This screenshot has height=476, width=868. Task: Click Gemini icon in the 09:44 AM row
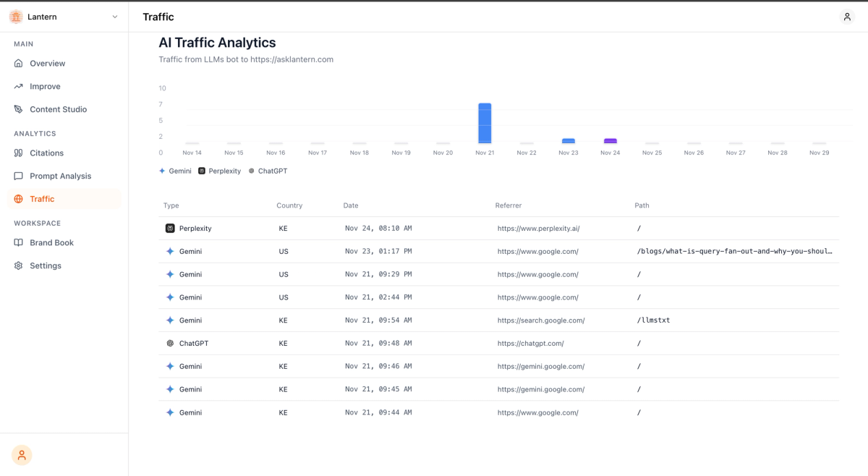pos(170,412)
